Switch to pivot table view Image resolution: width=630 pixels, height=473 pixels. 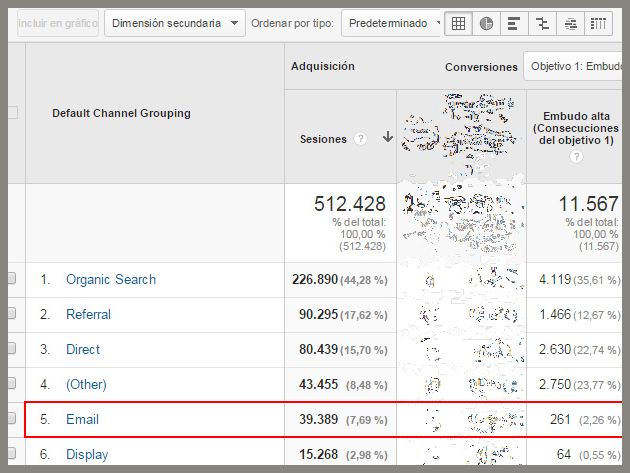(597, 23)
